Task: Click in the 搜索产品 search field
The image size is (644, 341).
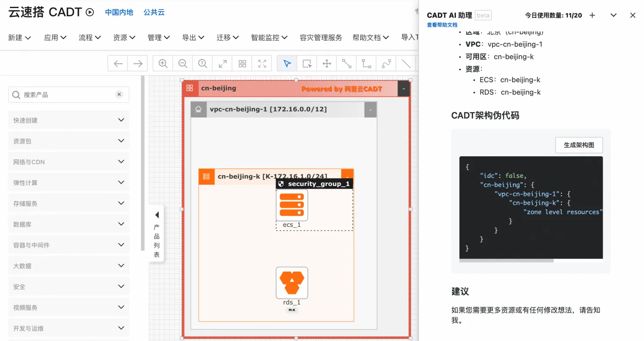Action: click(x=69, y=94)
